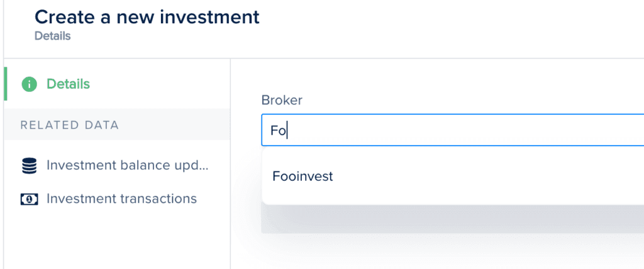Focus the Broker text input field
This screenshot has height=269, width=644.
(453, 130)
